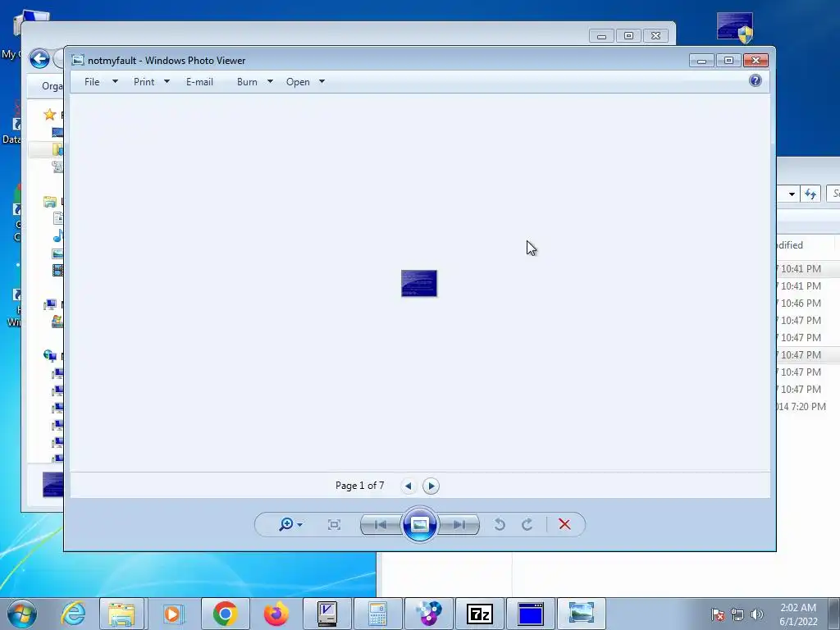This screenshot has width=840, height=630.
Task: Expand the Print dropdown arrow
Action: [x=167, y=81]
